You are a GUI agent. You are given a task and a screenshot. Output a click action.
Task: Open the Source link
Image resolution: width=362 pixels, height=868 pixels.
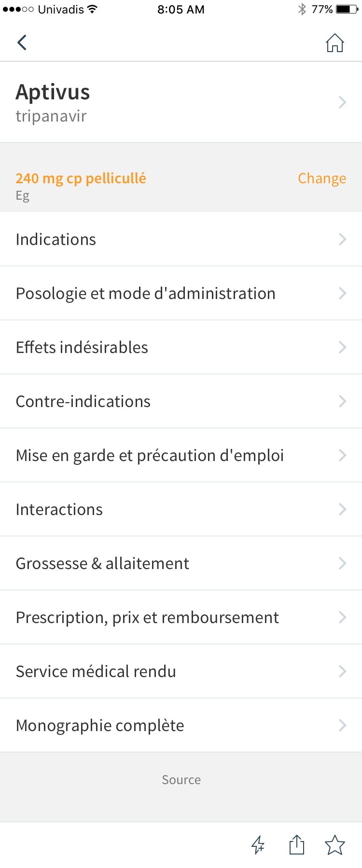coord(181,780)
